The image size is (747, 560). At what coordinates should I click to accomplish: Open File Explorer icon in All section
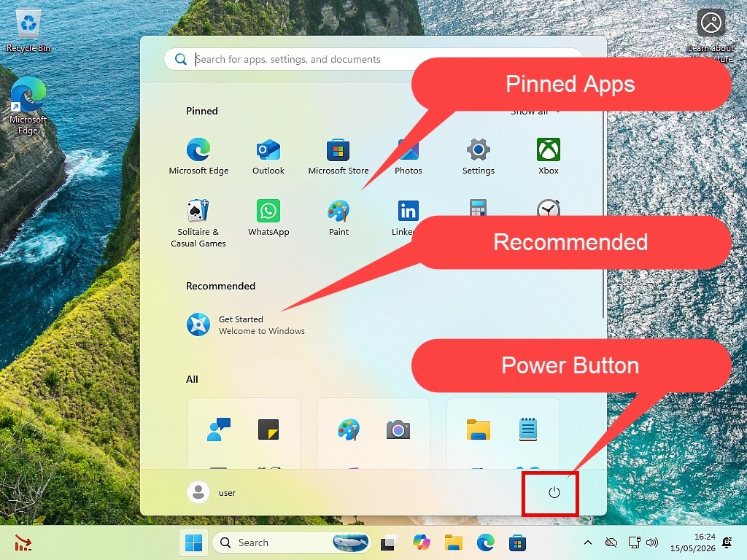click(479, 429)
